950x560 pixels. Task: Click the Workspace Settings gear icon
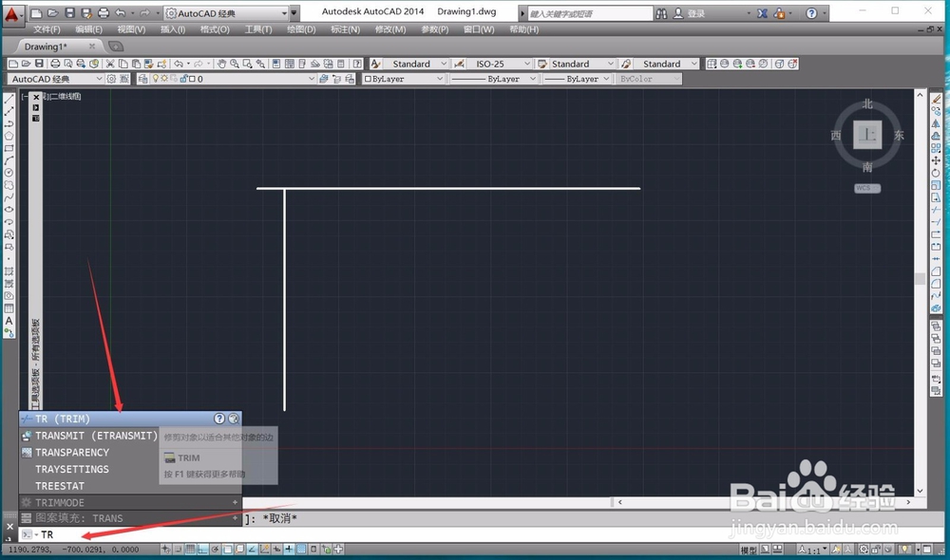tap(111, 79)
